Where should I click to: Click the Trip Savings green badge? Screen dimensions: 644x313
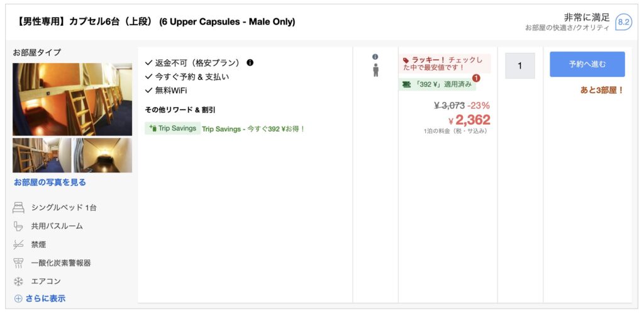(172, 128)
